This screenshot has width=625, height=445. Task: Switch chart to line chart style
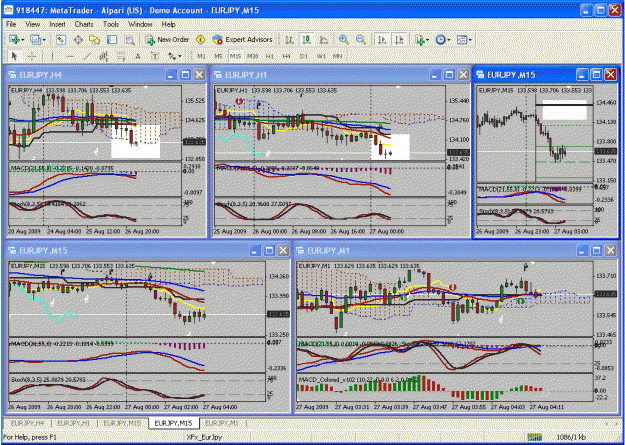pos(324,39)
